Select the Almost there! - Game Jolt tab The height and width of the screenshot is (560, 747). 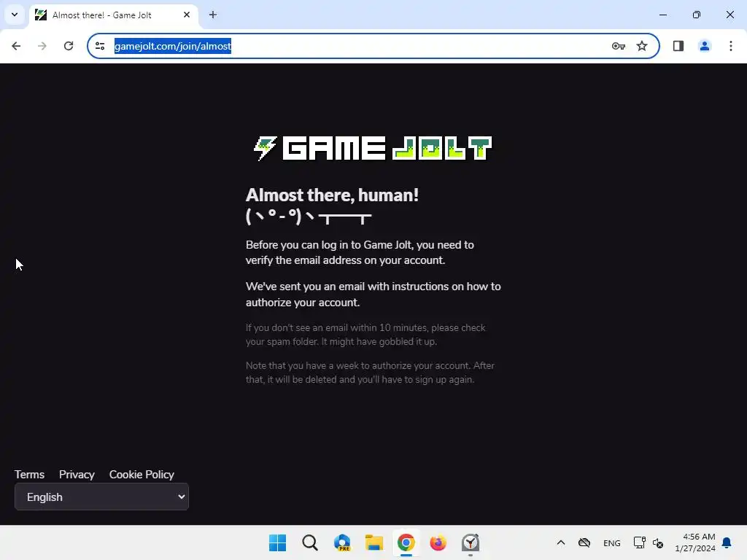pyautogui.click(x=113, y=15)
